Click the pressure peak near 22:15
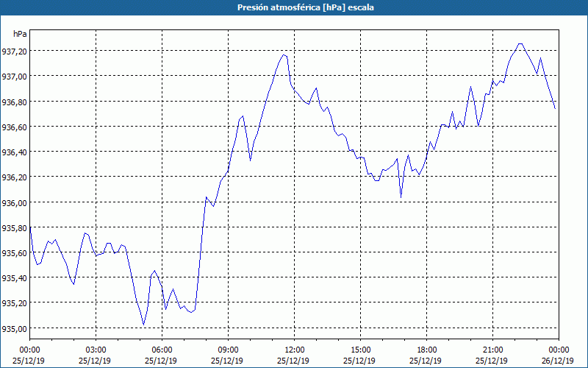 tap(520, 43)
